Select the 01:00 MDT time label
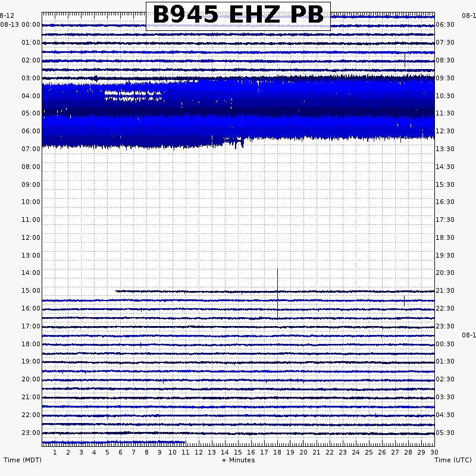Screen dimensions: 476x476 pos(31,42)
